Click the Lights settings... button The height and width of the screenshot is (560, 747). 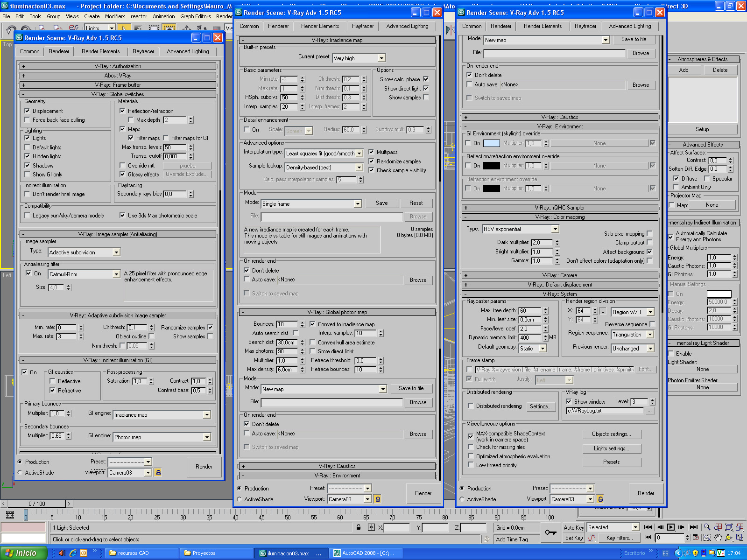click(612, 448)
